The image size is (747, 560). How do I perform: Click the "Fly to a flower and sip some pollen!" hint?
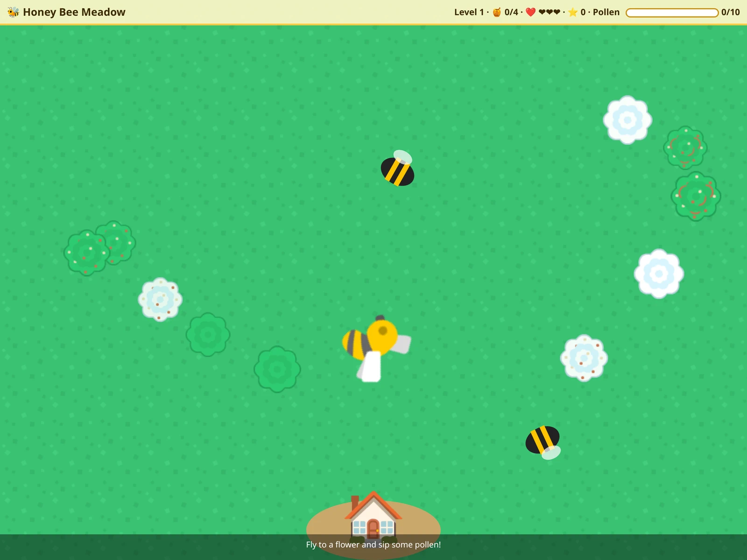point(373,545)
